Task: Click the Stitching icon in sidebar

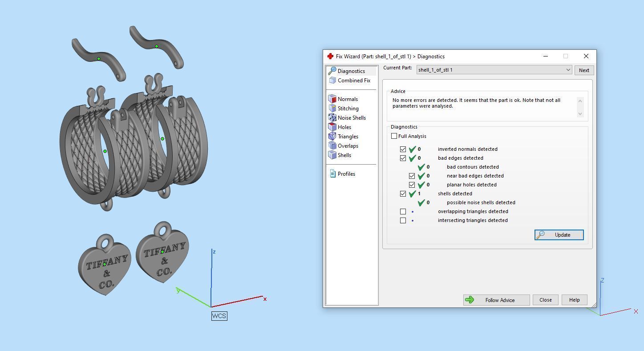Action: coord(332,108)
